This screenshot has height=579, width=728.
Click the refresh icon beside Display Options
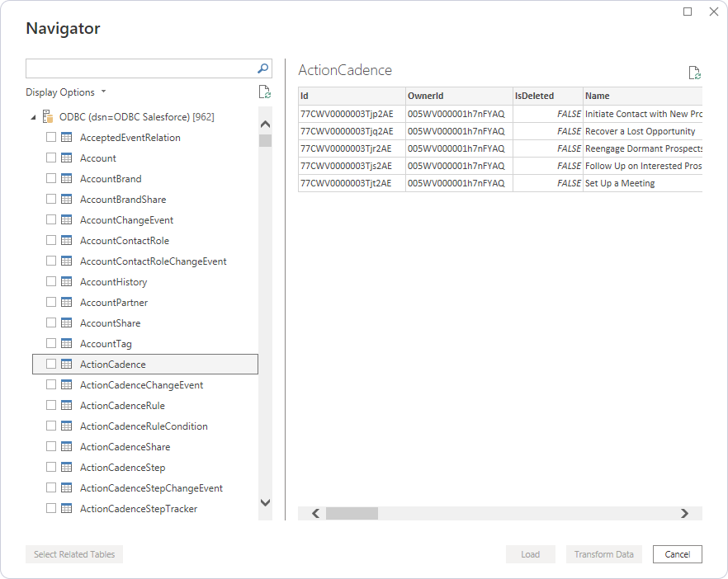[x=264, y=92]
